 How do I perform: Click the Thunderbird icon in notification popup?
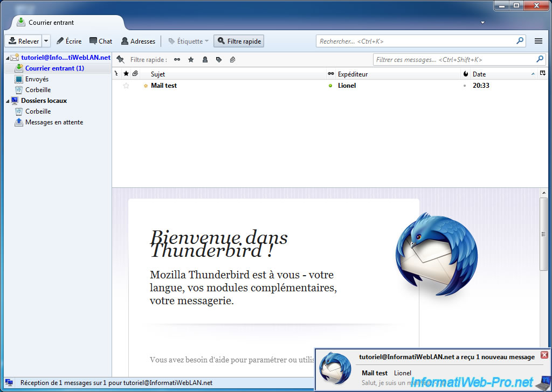335,368
